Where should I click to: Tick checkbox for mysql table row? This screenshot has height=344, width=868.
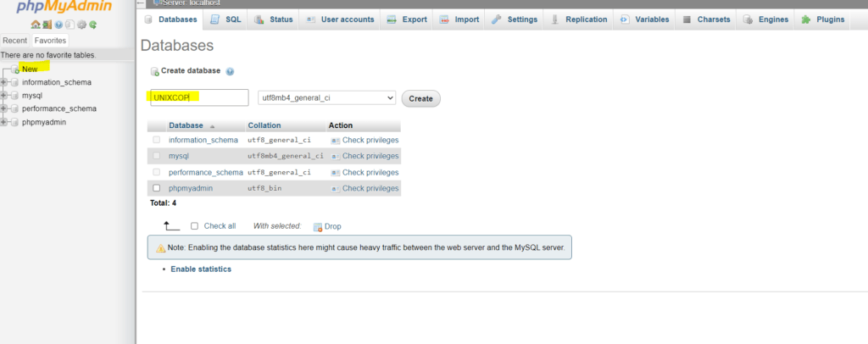(156, 156)
